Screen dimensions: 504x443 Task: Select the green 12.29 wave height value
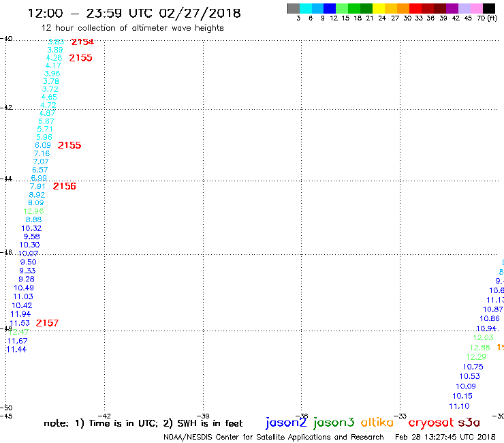(476, 357)
